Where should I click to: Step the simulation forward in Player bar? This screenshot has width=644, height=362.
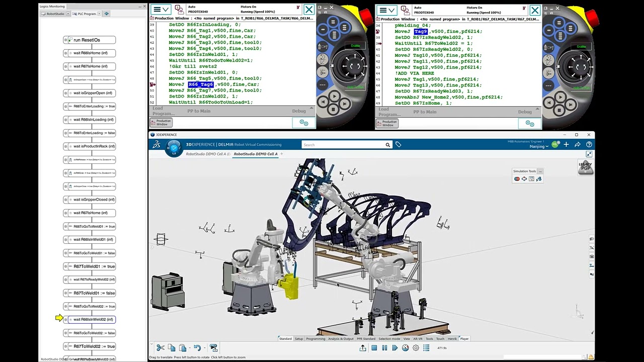tap(395, 348)
